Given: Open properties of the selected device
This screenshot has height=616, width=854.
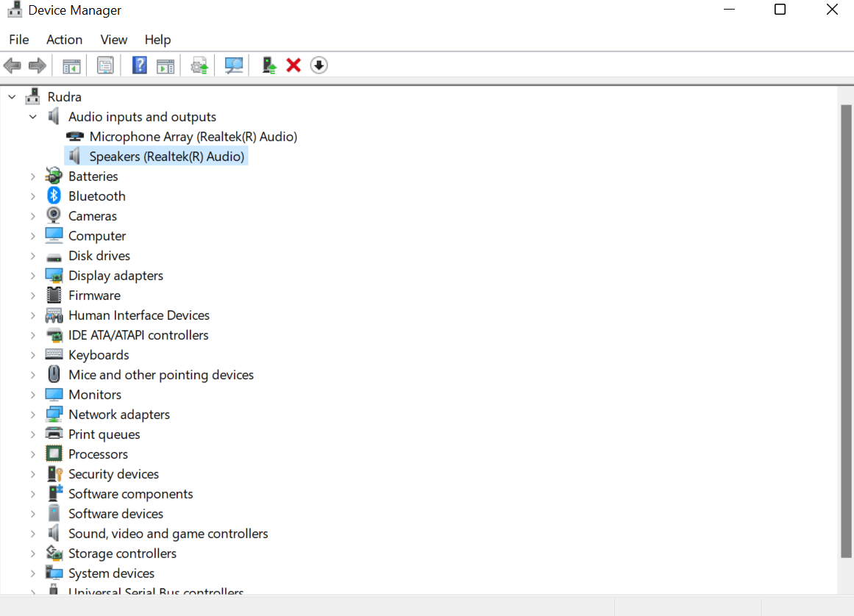Looking at the screenshot, I should point(104,65).
